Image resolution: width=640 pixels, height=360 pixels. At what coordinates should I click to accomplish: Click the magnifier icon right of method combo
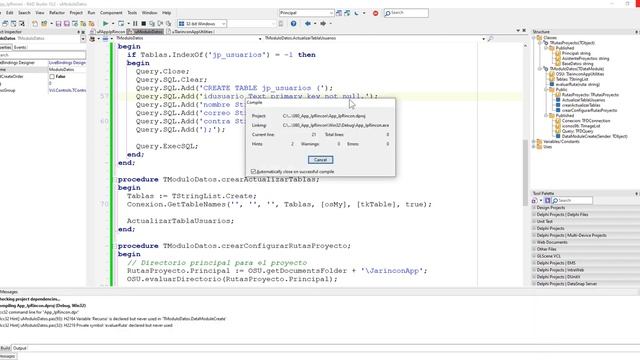point(490,38)
